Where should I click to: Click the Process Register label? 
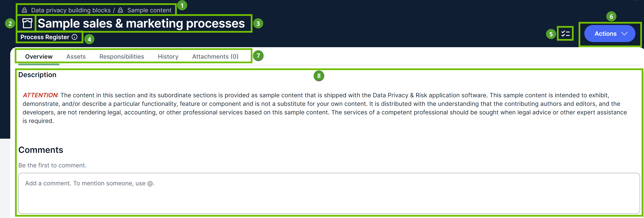click(x=45, y=37)
